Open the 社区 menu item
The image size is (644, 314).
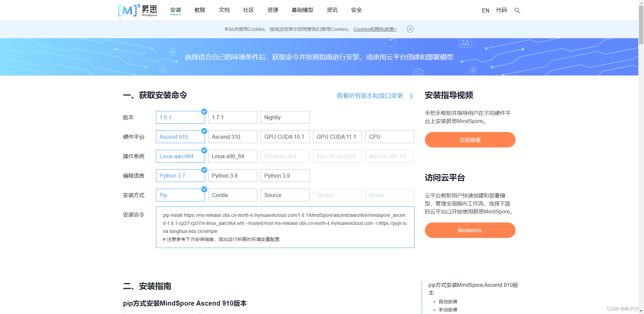pos(248,10)
